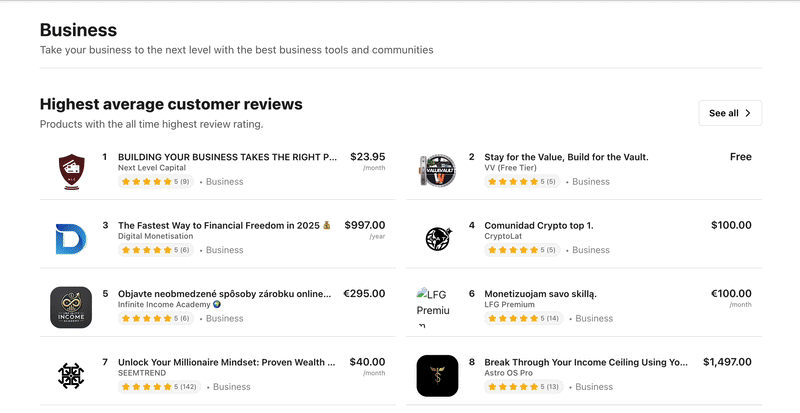Open 'Monetizuojam savo skillą.' listing
800x413 pixels.
540,294
